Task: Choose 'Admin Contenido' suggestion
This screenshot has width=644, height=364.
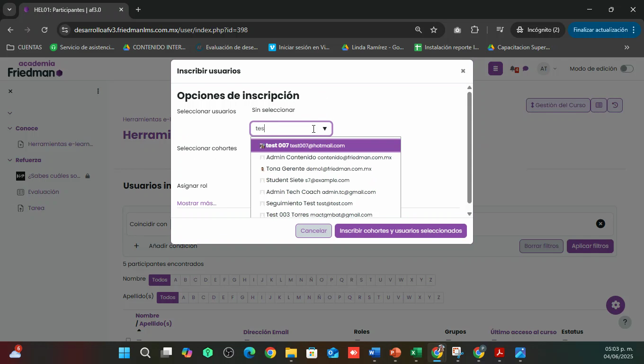Action: click(326, 157)
